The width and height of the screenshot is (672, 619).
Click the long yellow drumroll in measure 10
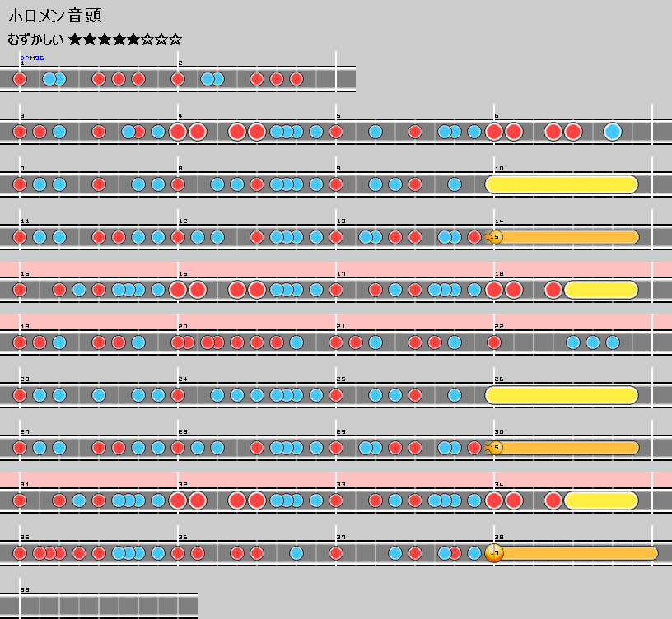point(562,184)
